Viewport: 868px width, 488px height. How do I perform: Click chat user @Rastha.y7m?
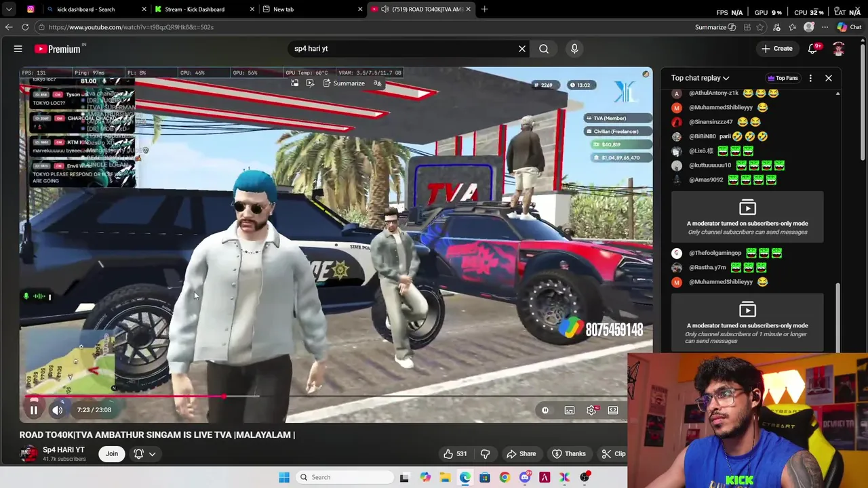tap(707, 267)
